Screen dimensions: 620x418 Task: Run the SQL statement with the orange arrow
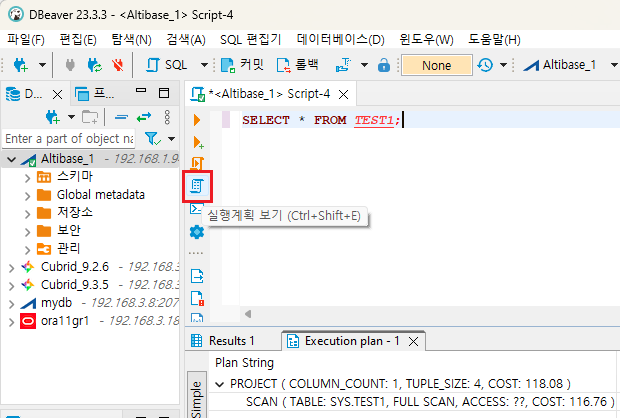pos(197,120)
